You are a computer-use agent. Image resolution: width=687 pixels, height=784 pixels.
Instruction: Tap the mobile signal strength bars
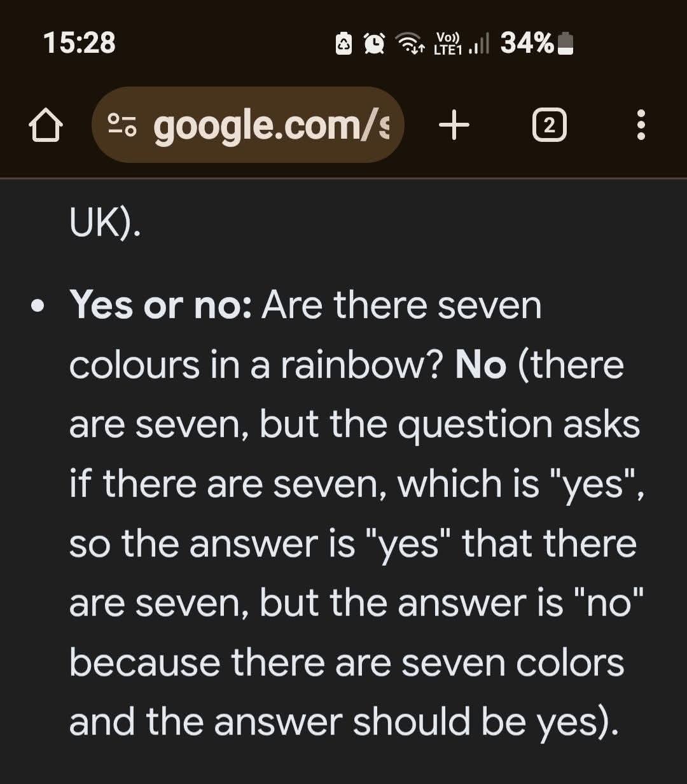pyautogui.click(x=478, y=45)
